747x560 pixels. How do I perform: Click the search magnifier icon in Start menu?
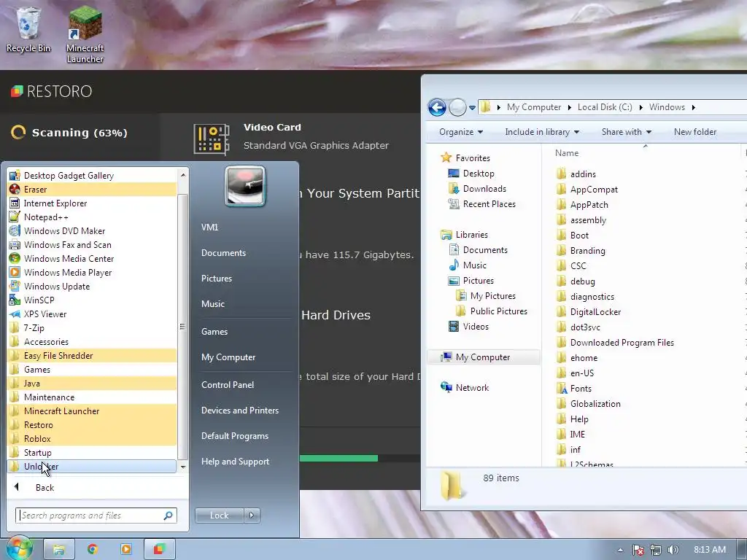click(169, 516)
